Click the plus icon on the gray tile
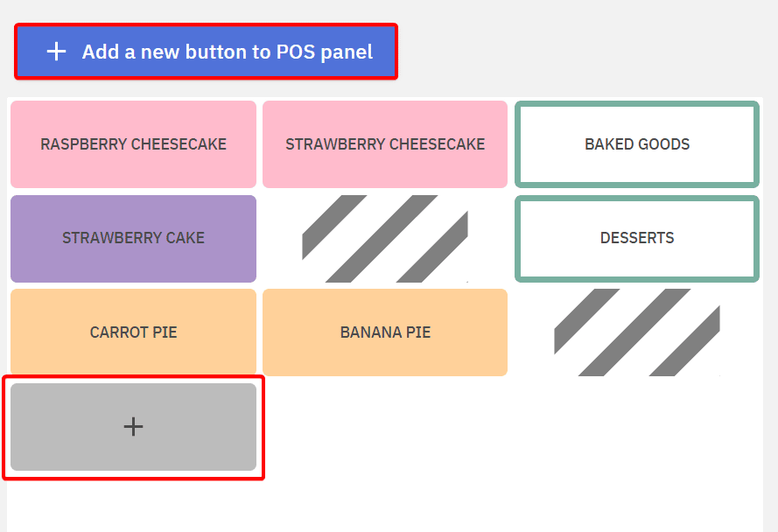 pyautogui.click(x=133, y=426)
